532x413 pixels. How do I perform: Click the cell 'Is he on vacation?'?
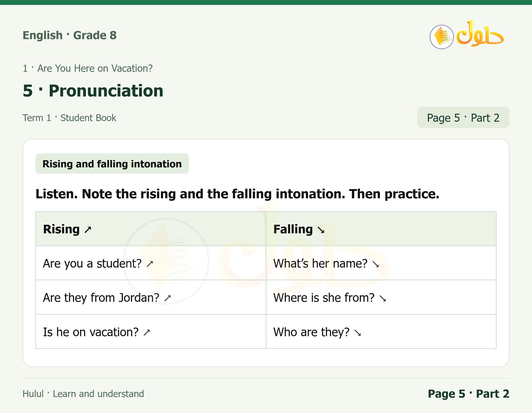tap(151, 332)
